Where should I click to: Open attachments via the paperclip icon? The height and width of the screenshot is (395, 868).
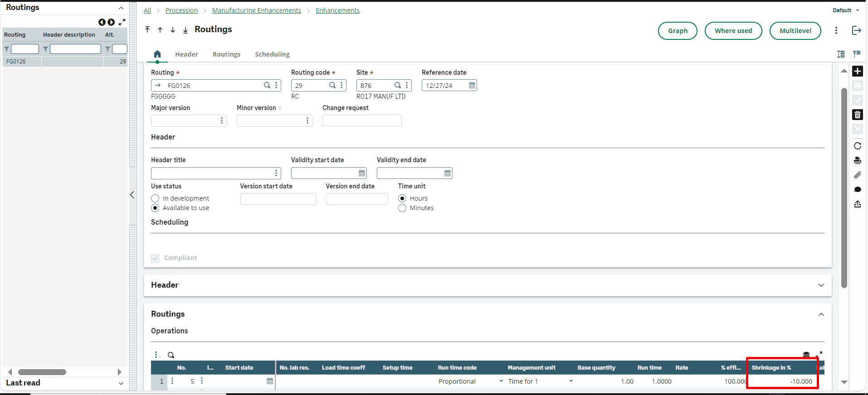857,175
